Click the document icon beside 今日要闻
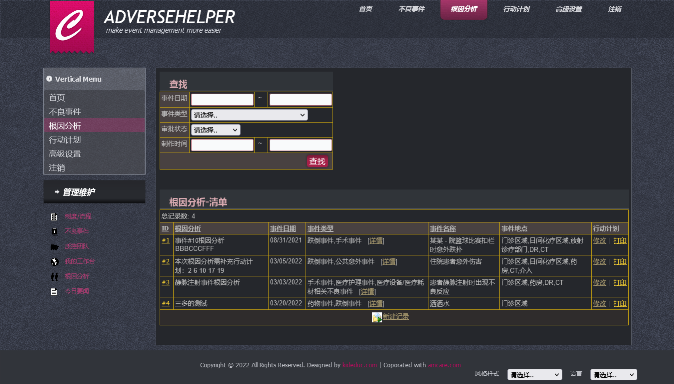Image resolution: width=674 pixels, height=384 pixels. (54, 291)
